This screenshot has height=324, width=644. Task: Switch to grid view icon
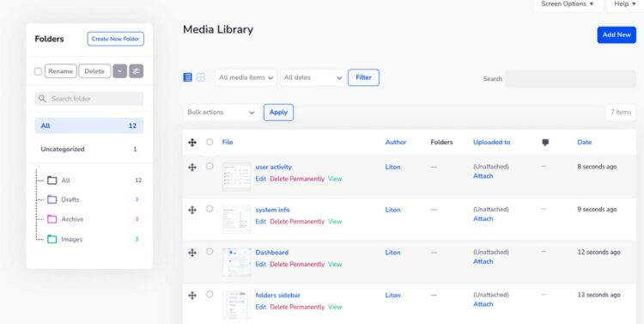(200, 77)
